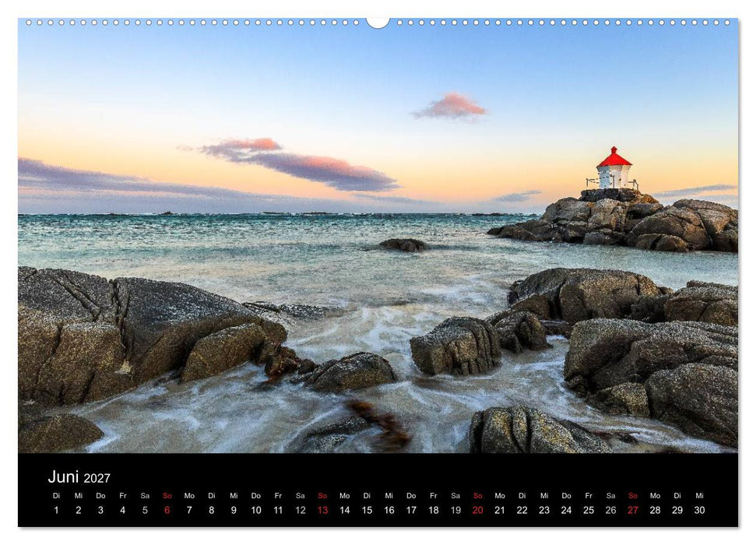Click the Do weekday label above 24
The width and height of the screenshot is (756, 545).
[x=567, y=496]
